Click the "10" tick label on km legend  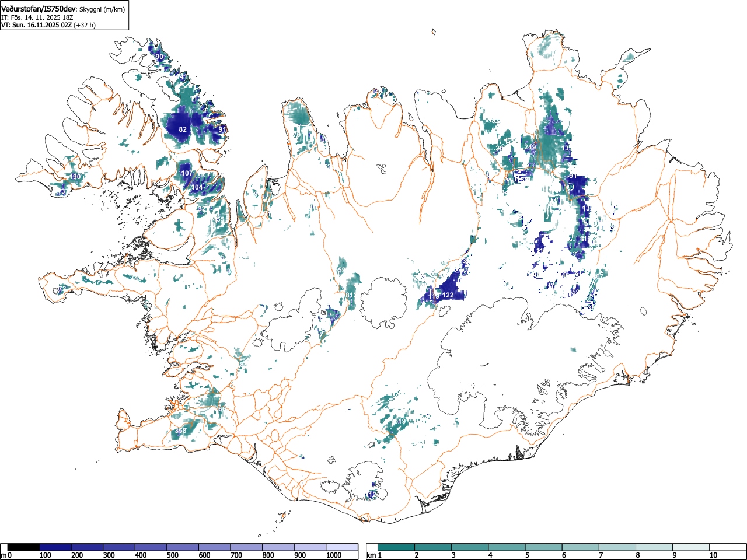[713, 555]
